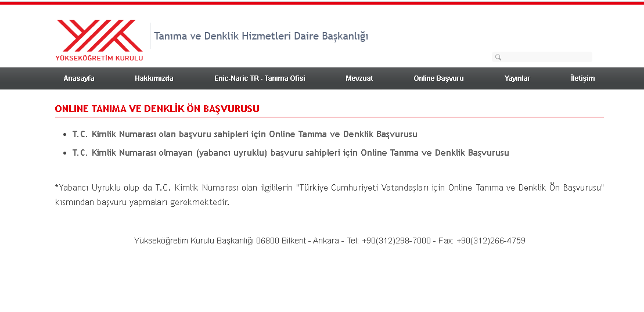This screenshot has width=644, height=312.
Task: Open application link for yabancı uyruklu applicants
Action: coord(290,153)
